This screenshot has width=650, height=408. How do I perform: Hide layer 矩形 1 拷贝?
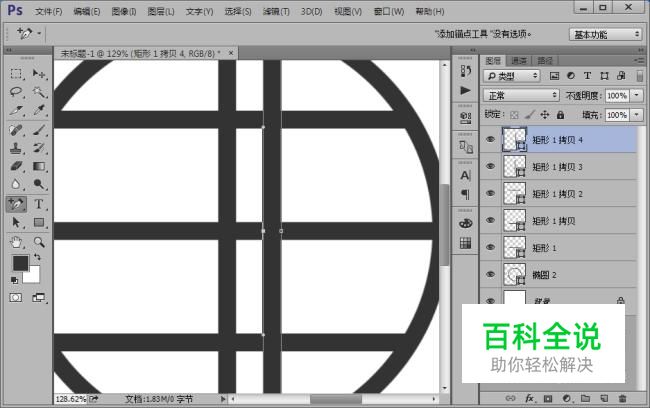point(490,220)
